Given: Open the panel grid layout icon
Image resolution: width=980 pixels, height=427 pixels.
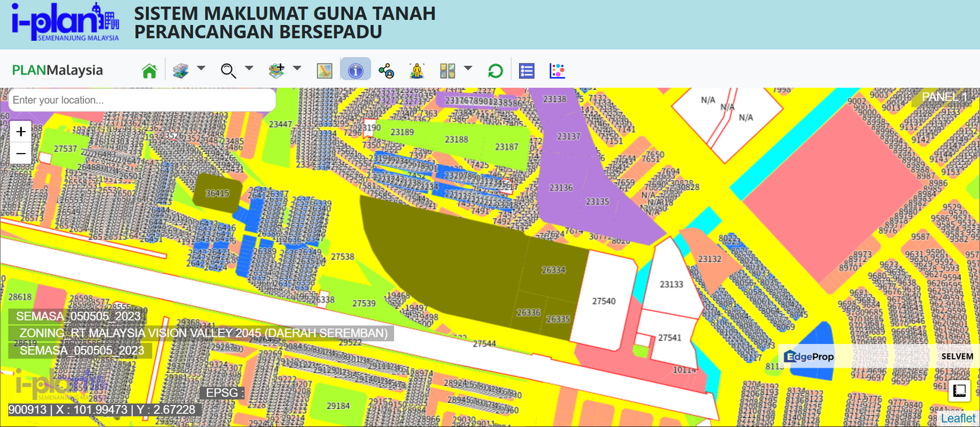Looking at the screenshot, I should pyautogui.click(x=447, y=71).
